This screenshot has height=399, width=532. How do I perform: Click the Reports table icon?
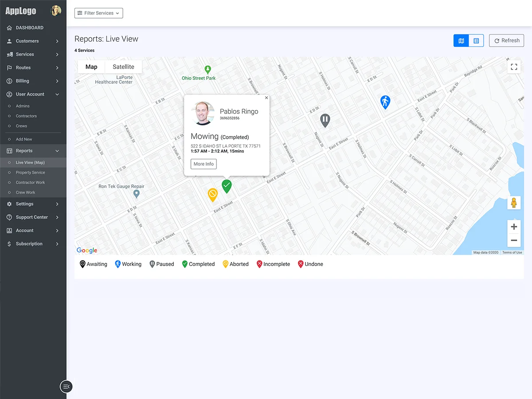(x=9, y=151)
